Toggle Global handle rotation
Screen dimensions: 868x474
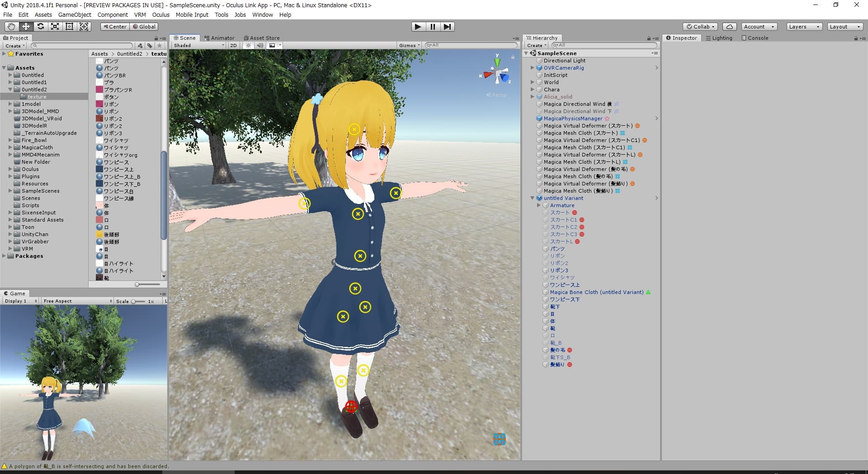click(x=144, y=27)
